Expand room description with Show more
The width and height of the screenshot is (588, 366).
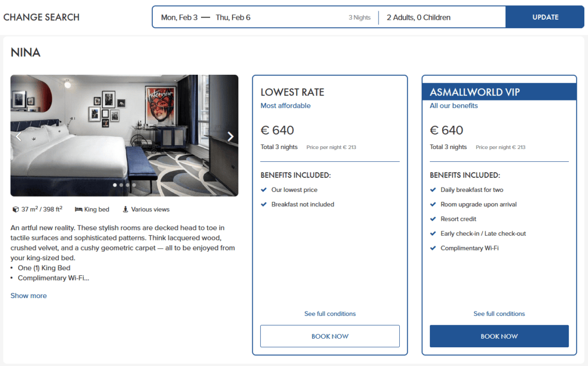click(28, 295)
